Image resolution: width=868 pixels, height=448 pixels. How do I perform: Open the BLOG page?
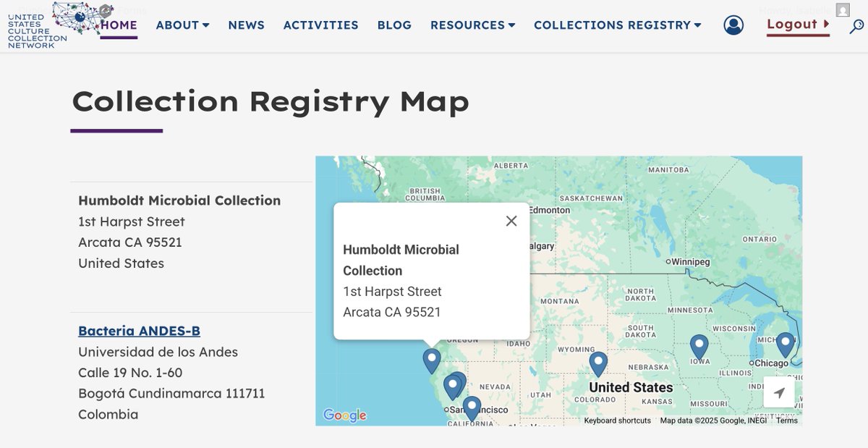394,25
